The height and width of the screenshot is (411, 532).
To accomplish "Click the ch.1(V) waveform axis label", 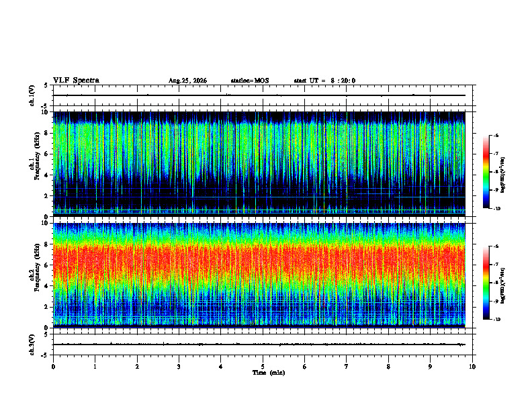I will coord(32,95).
